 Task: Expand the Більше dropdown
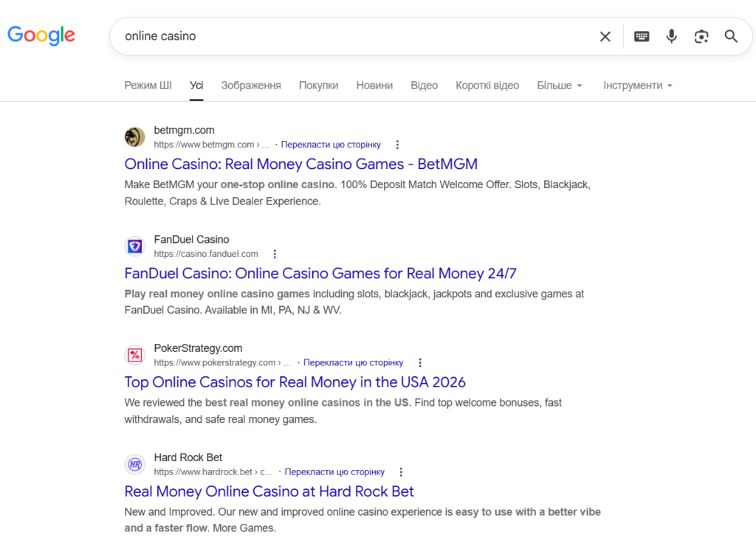[x=560, y=86]
